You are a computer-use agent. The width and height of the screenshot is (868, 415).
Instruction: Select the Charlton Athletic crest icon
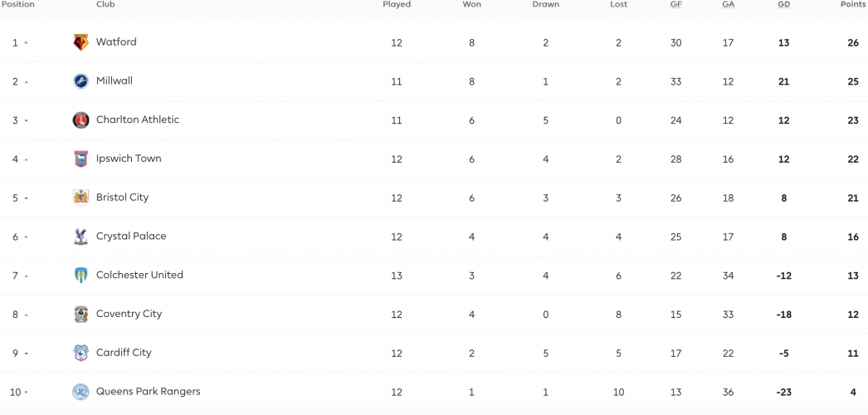tap(80, 120)
